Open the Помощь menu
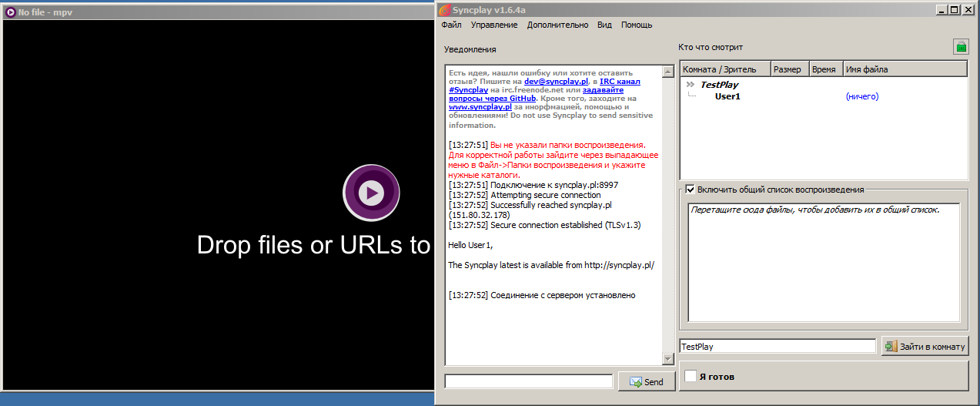 coord(637,25)
